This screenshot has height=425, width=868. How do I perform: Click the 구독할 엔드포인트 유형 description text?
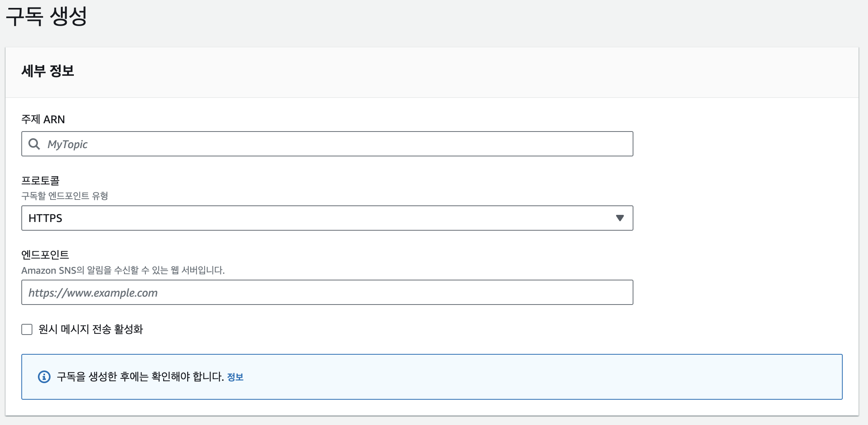[x=64, y=196]
